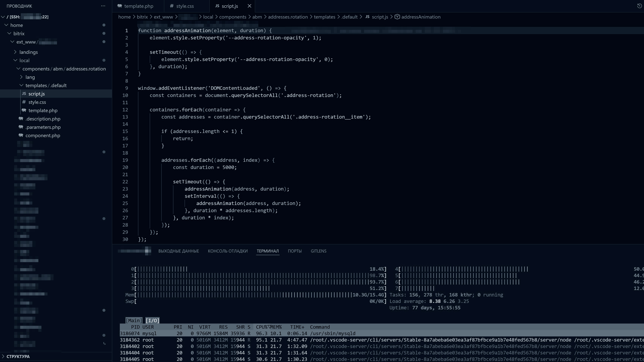Expand the lang folder
This screenshot has height=362, width=644.
[21, 77]
